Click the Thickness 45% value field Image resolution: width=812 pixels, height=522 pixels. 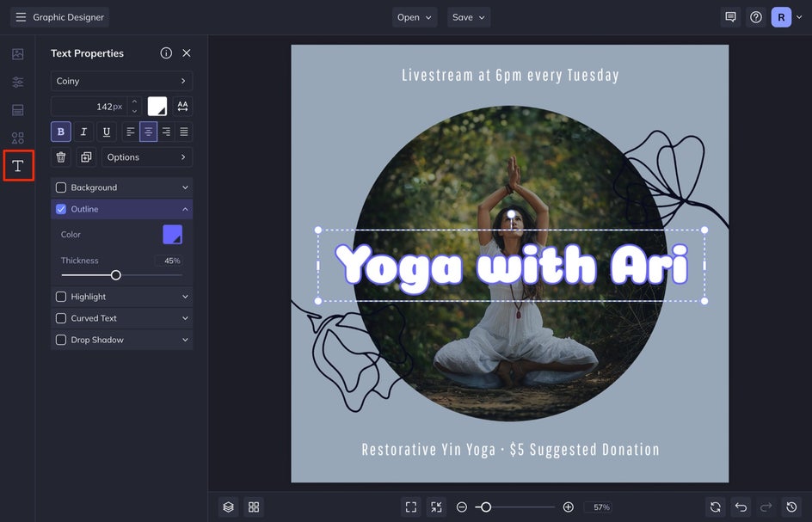(x=169, y=261)
